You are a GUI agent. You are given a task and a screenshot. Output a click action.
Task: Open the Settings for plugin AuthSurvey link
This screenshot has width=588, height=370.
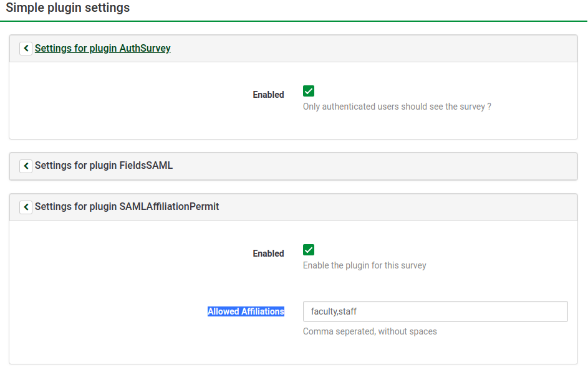point(103,49)
